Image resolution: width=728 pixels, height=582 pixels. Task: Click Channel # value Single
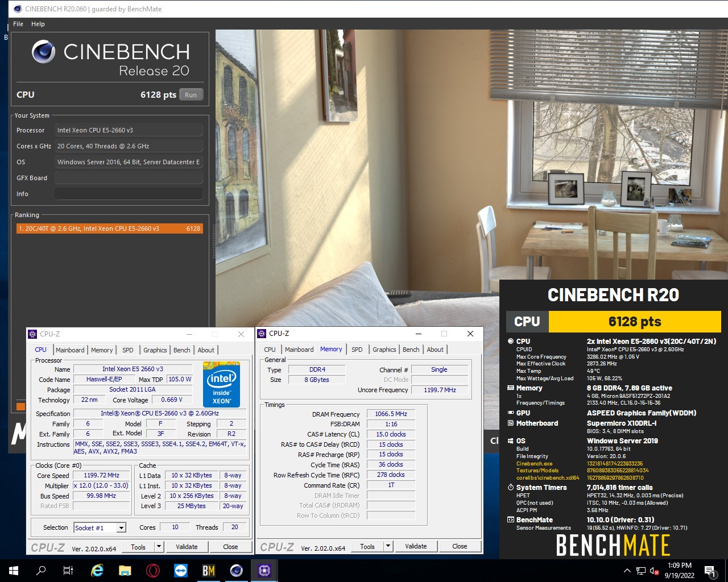pyautogui.click(x=439, y=369)
